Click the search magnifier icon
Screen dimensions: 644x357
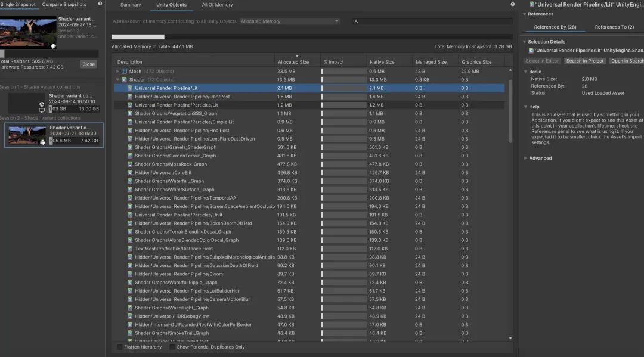(x=357, y=21)
